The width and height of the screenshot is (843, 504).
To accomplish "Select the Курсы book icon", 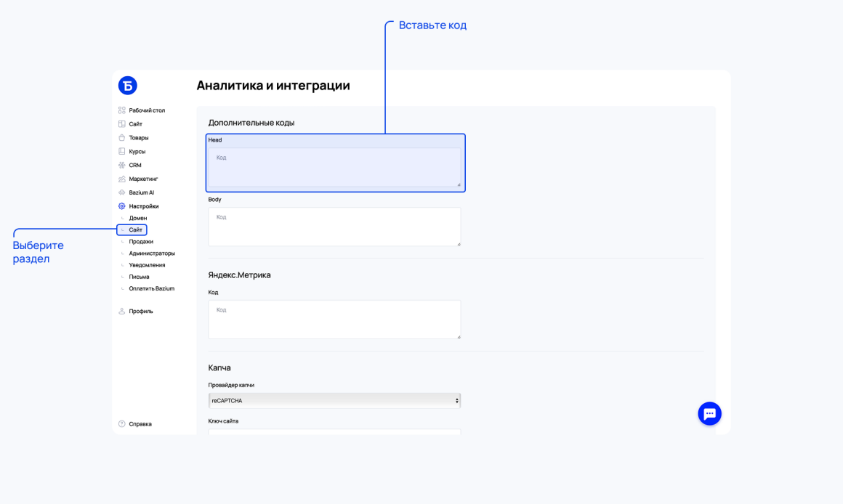I will [122, 152].
